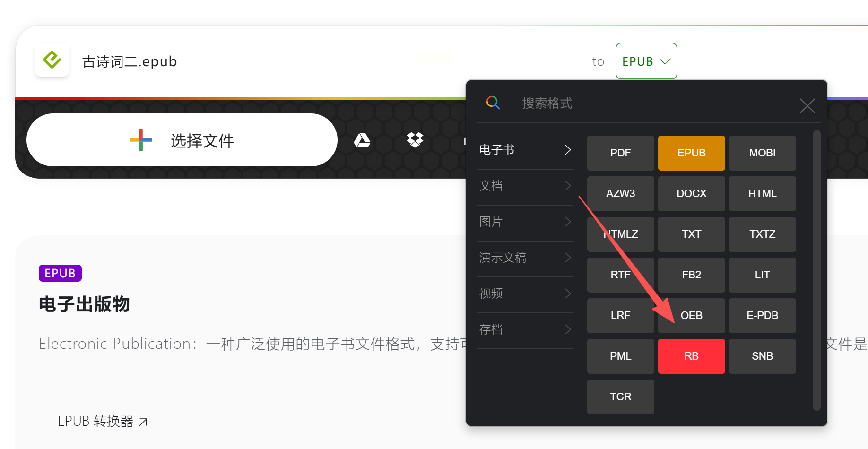Viewport: 868px width, 449px height.
Task: Select E-PDB format
Action: [763, 316]
